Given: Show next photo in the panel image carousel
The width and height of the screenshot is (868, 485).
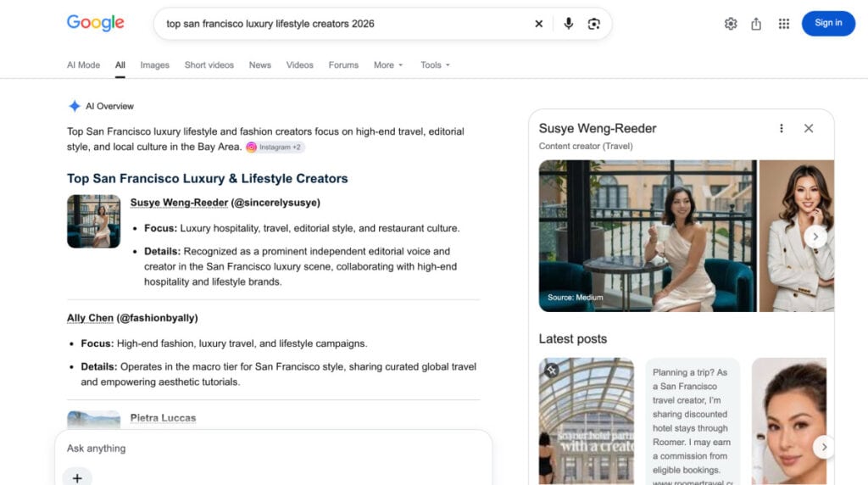Looking at the screenshot, I should 815,237.
